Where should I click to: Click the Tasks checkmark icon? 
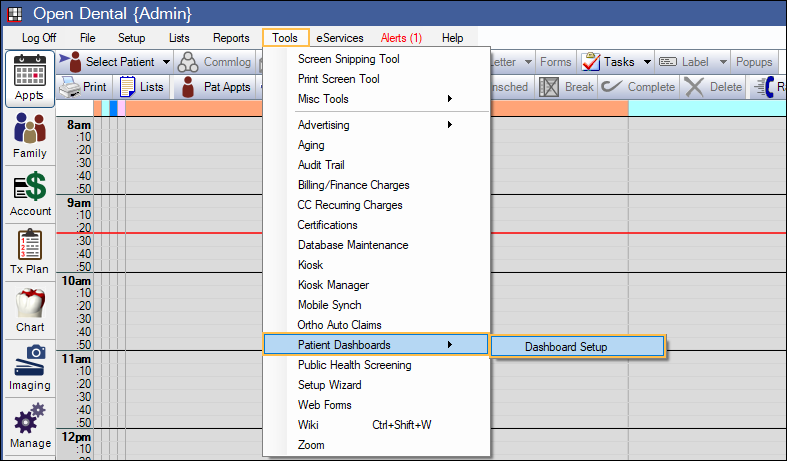(x=591, y=62)
